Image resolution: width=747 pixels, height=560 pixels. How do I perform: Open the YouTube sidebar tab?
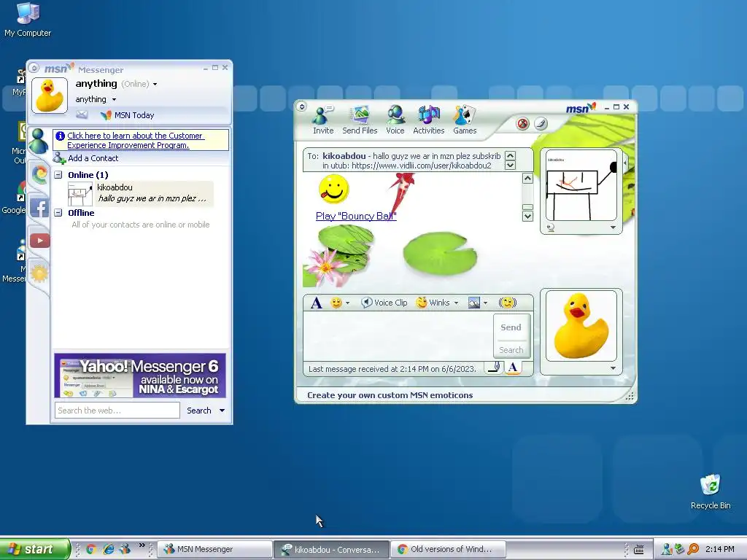coord(40,241)
